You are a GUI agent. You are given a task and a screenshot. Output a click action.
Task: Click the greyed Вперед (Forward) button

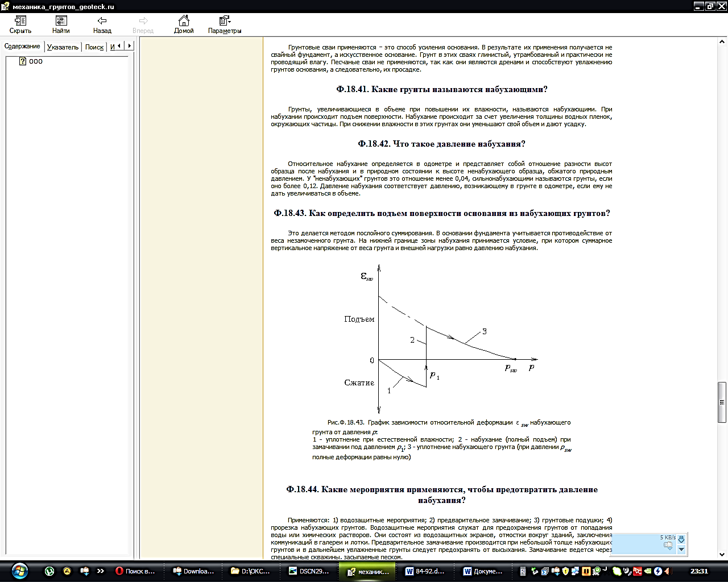[x=143, y=25]
